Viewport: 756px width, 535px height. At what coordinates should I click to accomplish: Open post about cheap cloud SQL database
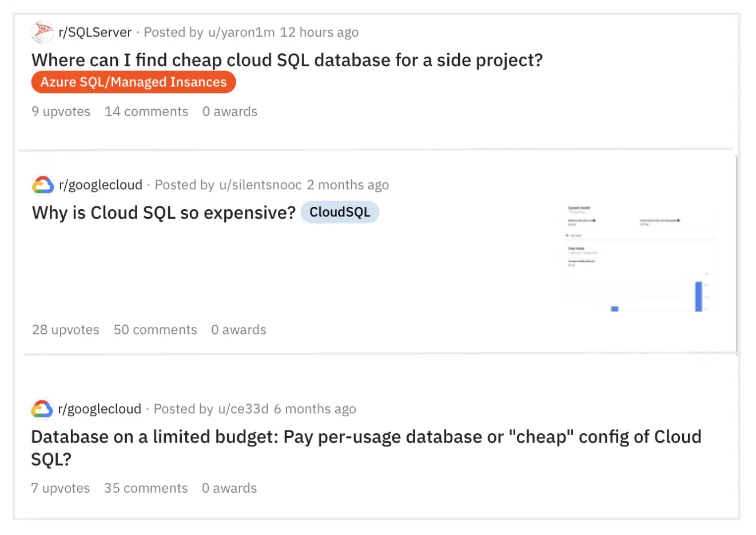pos(287,60)
